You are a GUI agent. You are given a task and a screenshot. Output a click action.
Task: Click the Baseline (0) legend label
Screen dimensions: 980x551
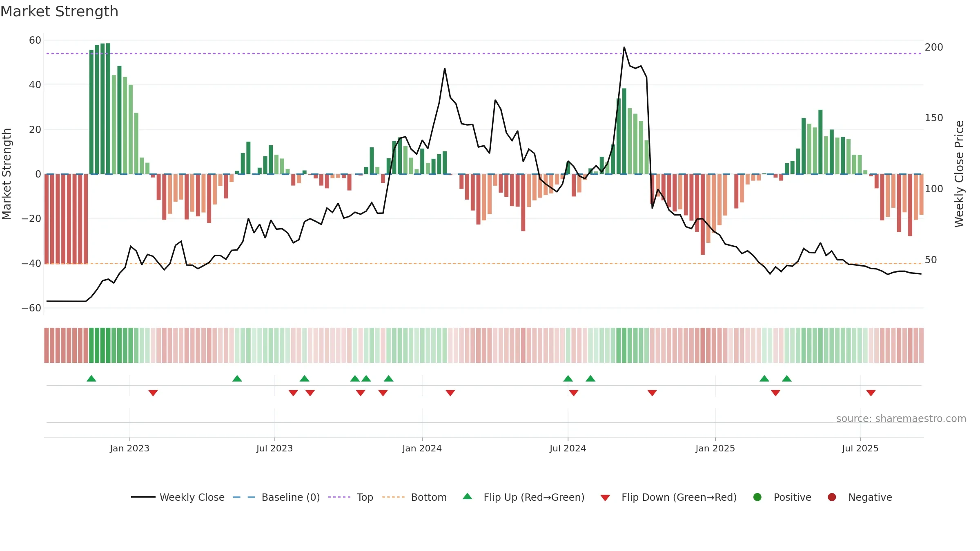pyautogui.click(x=291, y=497)
